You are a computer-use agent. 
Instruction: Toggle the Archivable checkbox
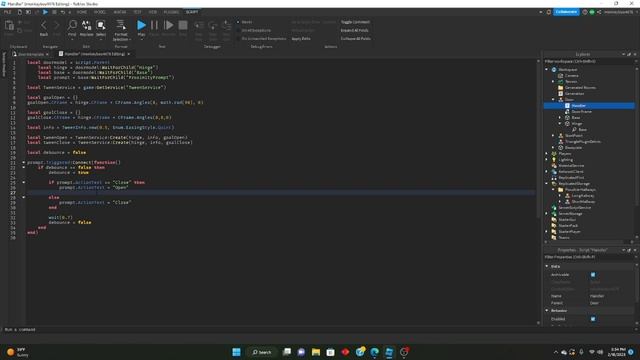point(593,275)
